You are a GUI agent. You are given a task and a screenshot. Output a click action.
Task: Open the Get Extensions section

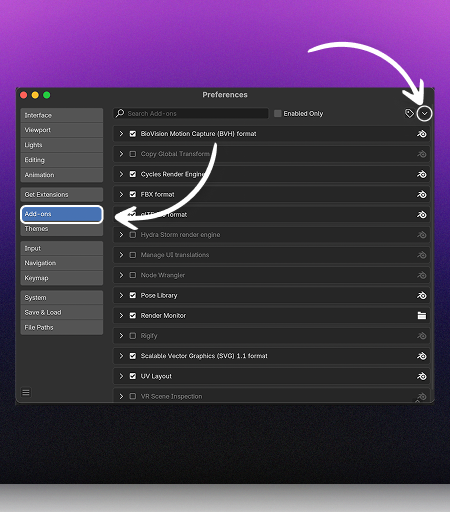click(x=62, y=195)
